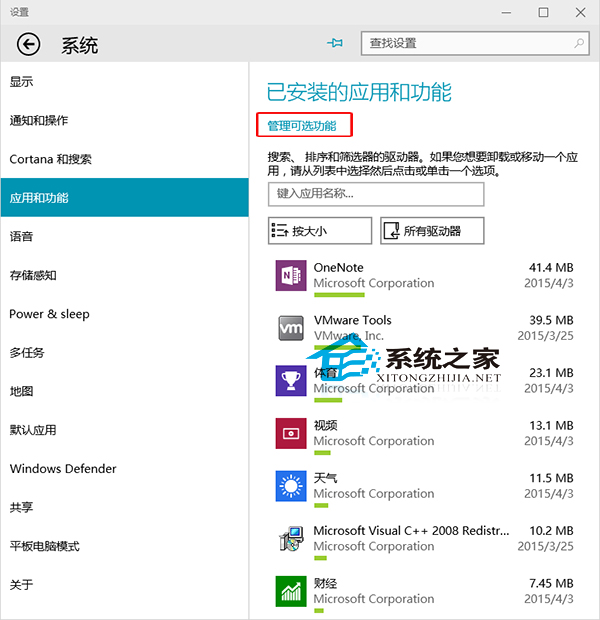Open the 按大小 sort dropdown

(x=320, y=231)
